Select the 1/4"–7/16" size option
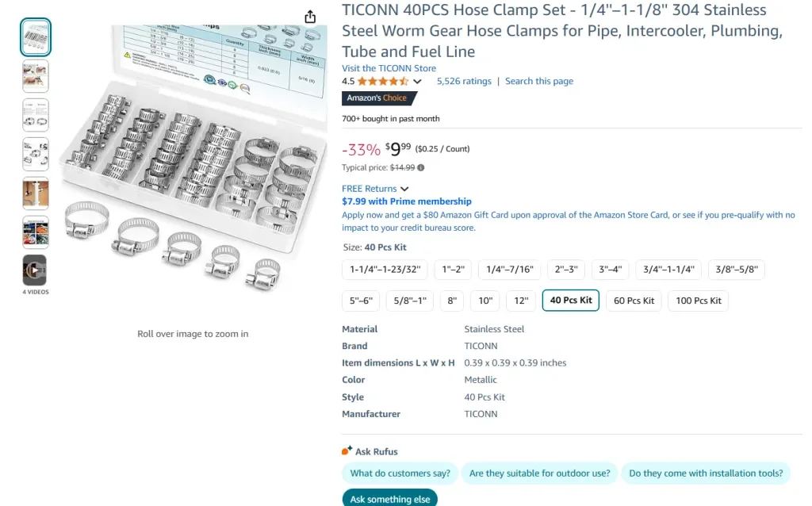The width and height of the screenshot is (812, 506). pos(510,270)
